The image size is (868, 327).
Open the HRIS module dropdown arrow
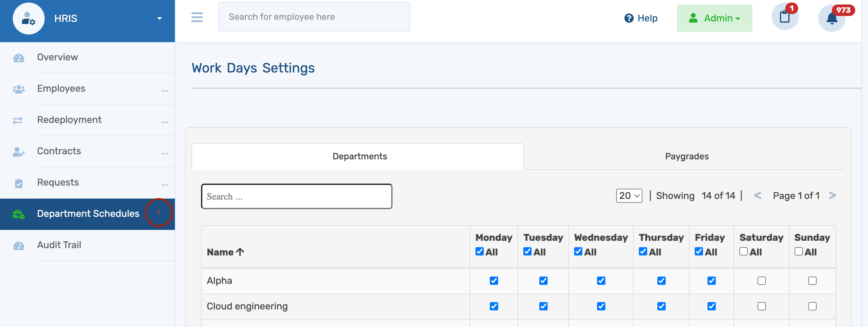[159, 19]
